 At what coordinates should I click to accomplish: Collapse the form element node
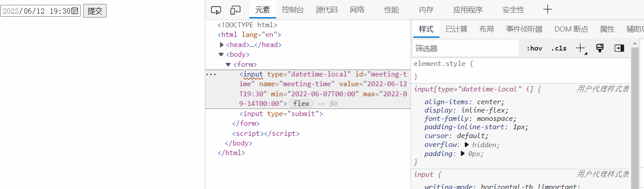(228, 65)
